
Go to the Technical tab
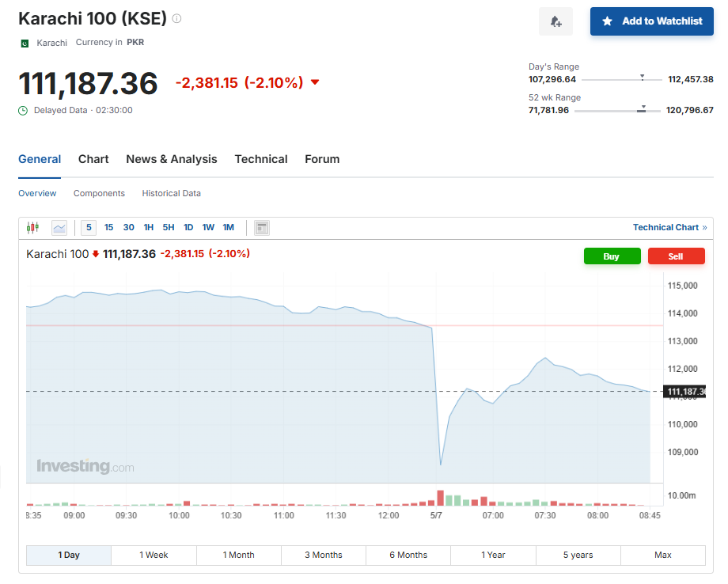click(261, 159)
